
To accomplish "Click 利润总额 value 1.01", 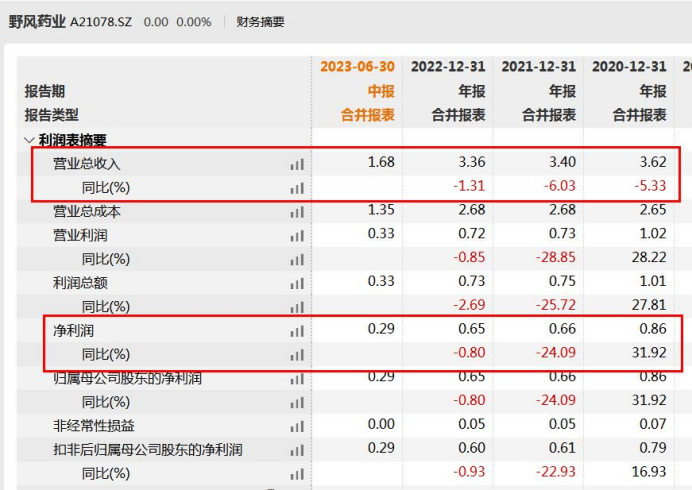I will [653, 281].
